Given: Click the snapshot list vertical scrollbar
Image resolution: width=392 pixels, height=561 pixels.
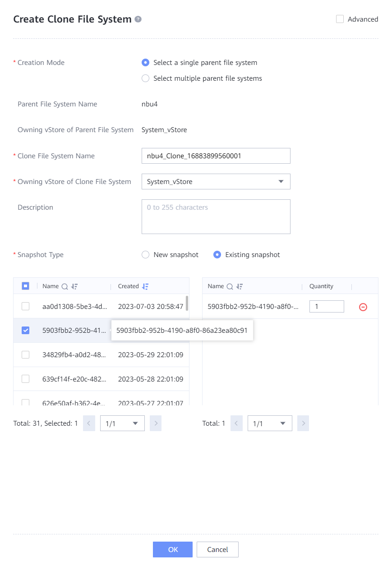Looking at the screenshot, I should [187, 303].
